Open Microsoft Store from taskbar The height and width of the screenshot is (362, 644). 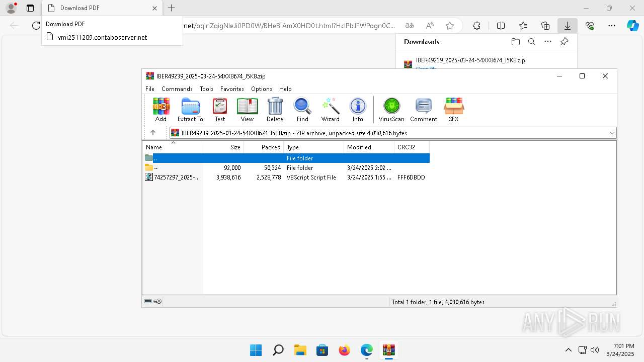tap(322, 350)
